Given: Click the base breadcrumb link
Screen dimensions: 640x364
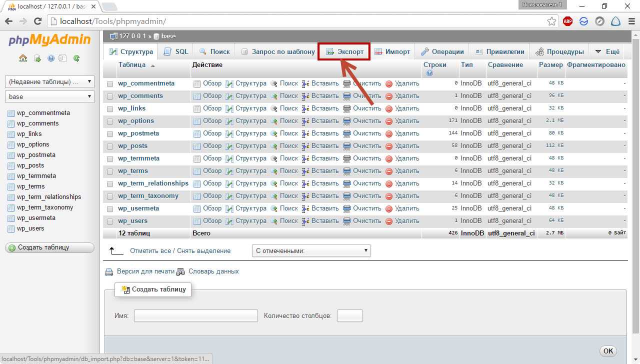Looking at the screenshot, I should 168,36.
